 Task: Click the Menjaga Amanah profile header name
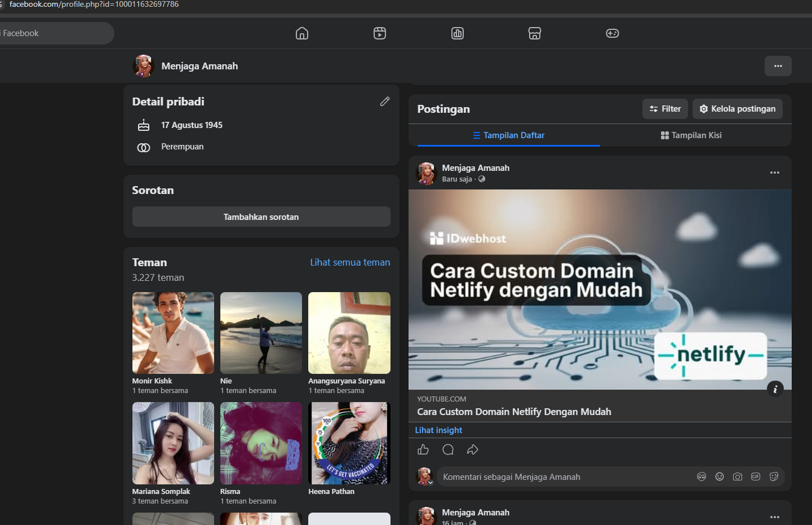click(199, 66)
